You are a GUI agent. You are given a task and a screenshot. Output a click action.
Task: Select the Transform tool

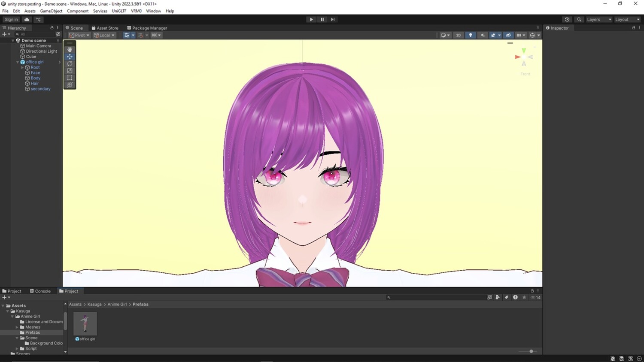pyautogui.click(x=70, y=85)
